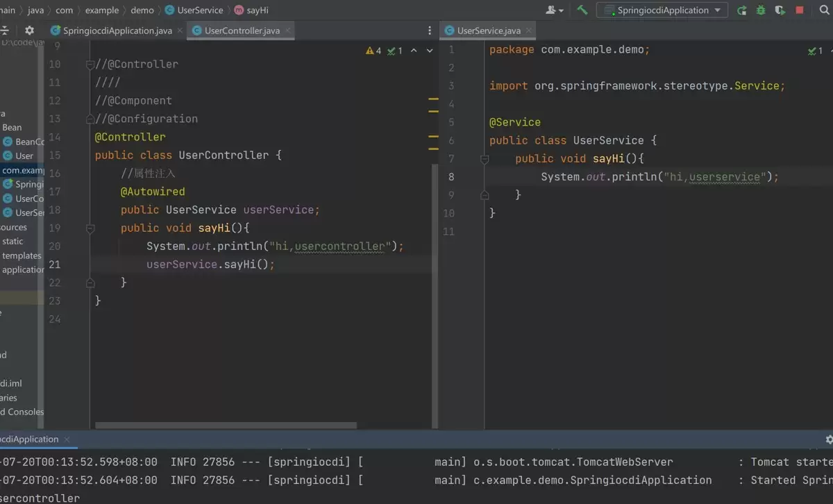Viewport: 833px width, 504px height.
Task: Click the @Service annotation in UserService.java
Action: coord(515,122)
